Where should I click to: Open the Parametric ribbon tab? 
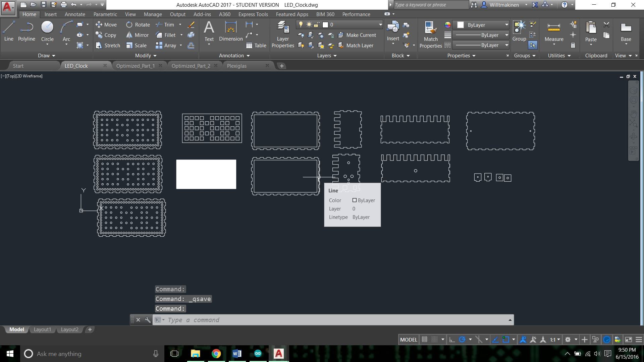(105, 14)
